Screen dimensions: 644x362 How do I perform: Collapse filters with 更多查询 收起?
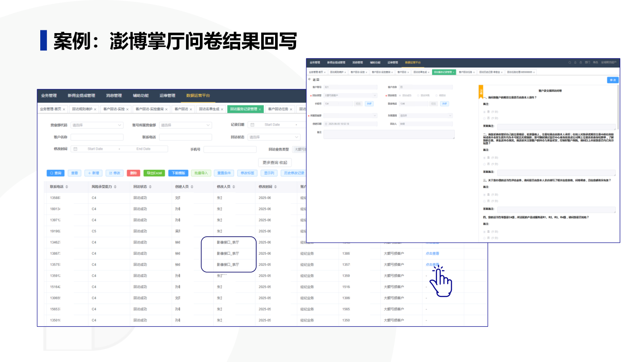point(275,162)
